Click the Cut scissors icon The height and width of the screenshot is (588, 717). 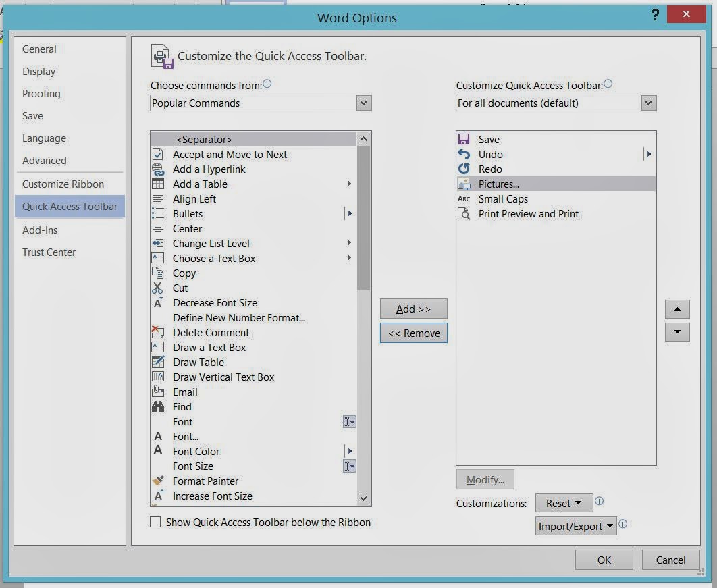[158, 288]
